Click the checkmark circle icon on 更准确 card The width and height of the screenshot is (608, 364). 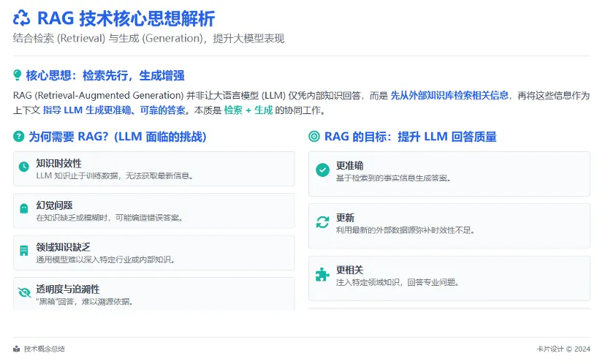322,170
